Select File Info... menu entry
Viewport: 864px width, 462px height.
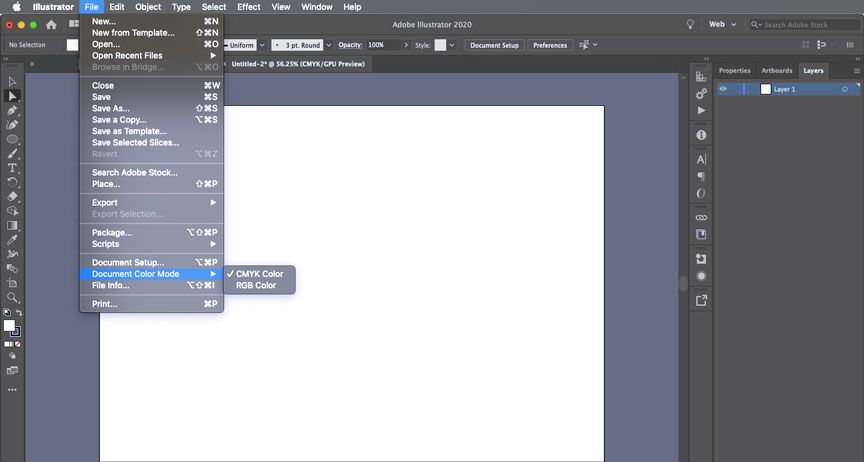tap(152, 285)
